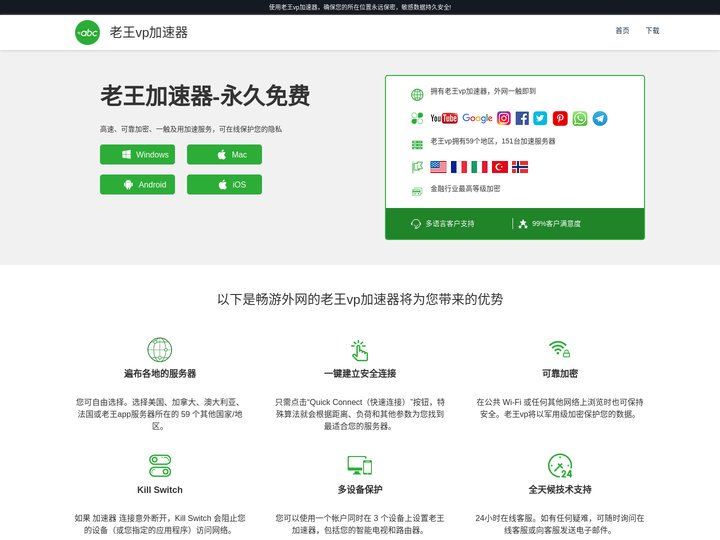Click the 老王vp加速器 site title
This screenshot has width=720, height=540.
(x=148, y=33)
